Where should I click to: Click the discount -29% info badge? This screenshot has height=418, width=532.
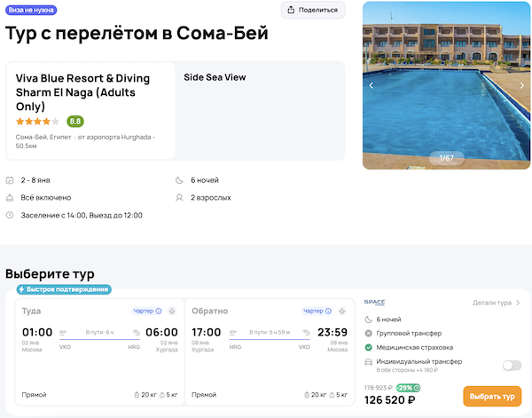[409, 388]
